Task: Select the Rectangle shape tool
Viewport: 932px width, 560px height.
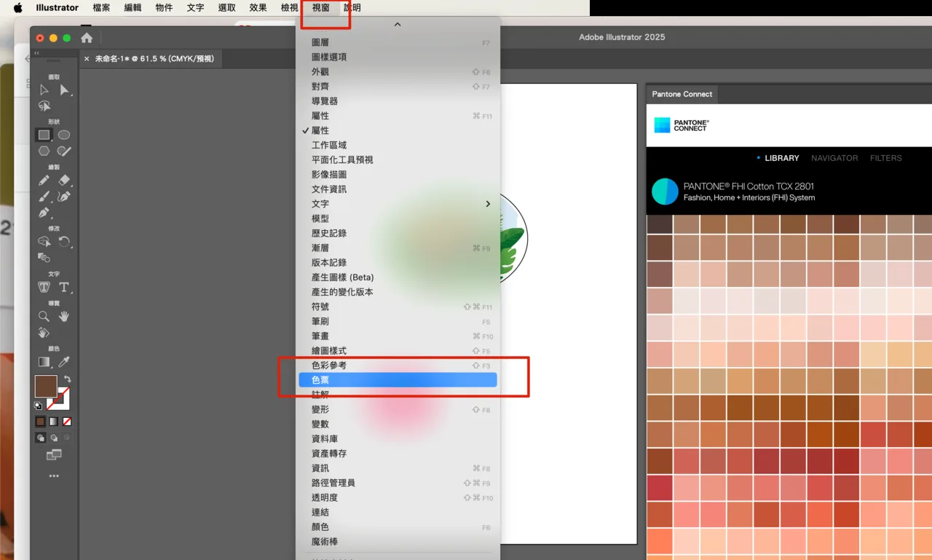Action: [44, 135]
